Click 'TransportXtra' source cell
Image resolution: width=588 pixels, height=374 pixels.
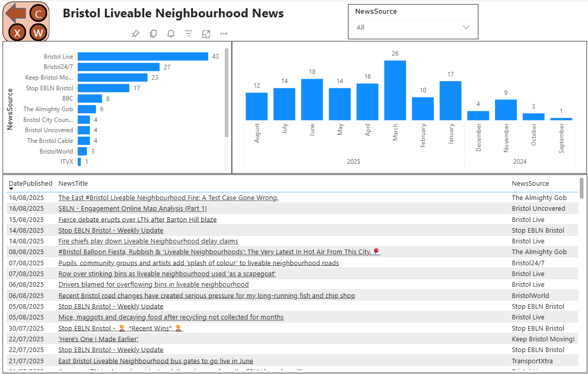pyautogui.click(x=532, y=361)
